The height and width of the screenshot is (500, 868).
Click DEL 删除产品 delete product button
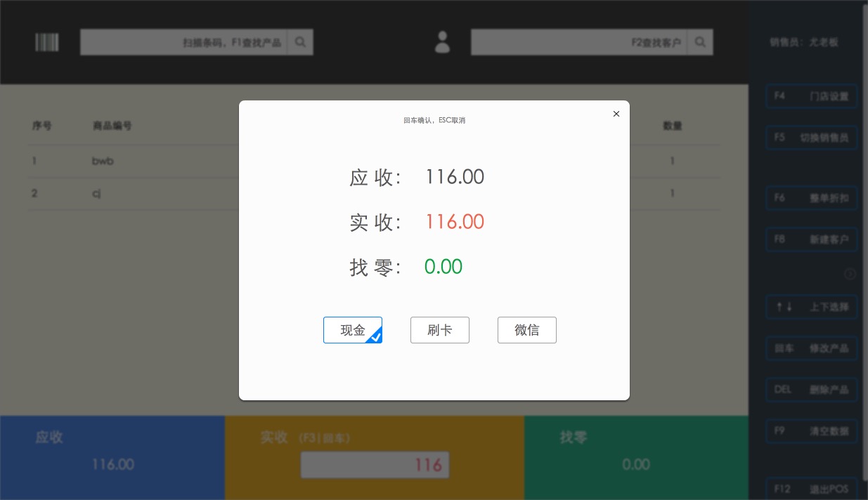tap(812, 390)
